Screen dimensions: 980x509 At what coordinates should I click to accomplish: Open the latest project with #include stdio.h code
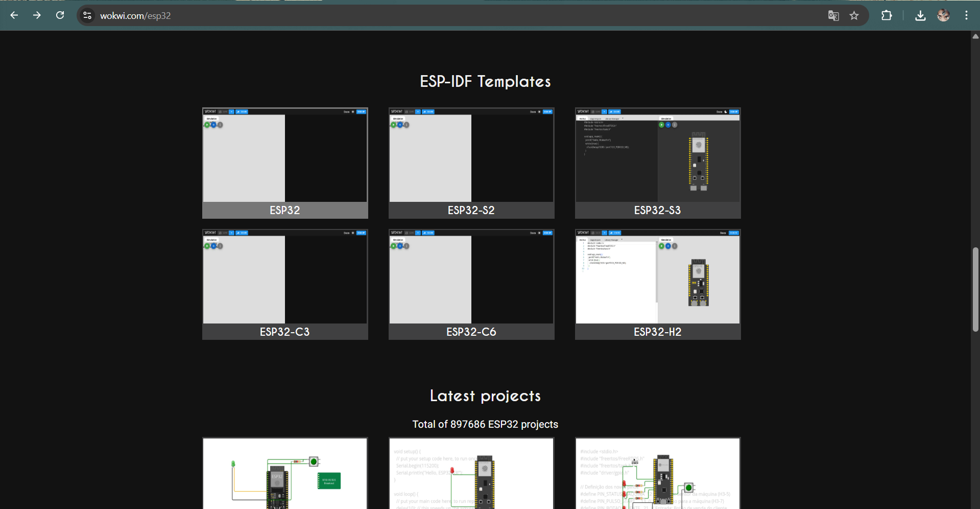pos(658,473)
